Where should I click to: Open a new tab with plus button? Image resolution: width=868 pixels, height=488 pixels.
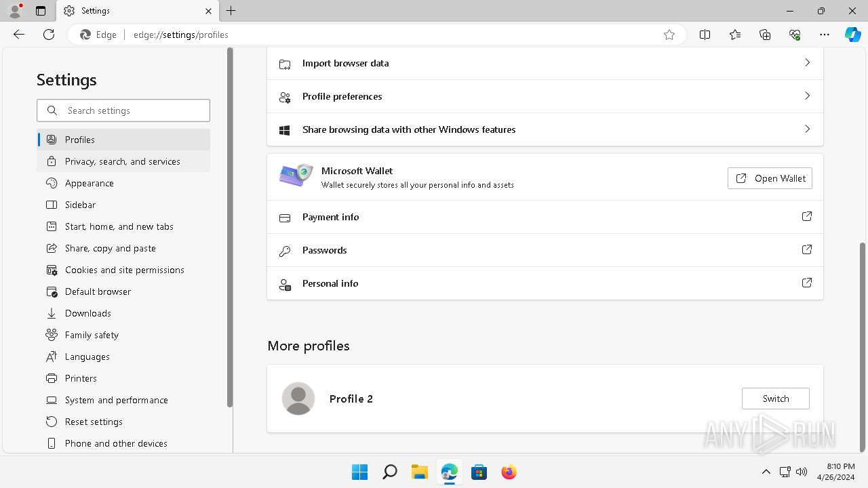coord(231,11)
